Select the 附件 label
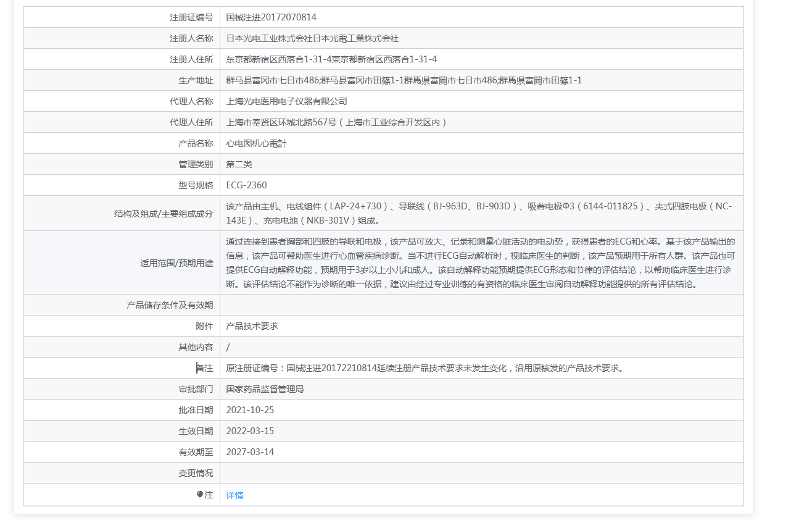This screenshot has width=812, height=520. coord(204,326)
